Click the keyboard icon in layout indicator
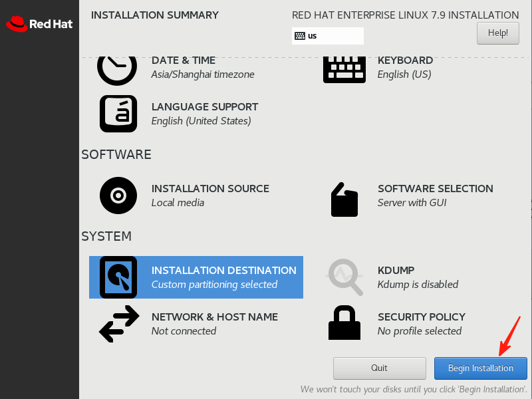 pos(300,36)
